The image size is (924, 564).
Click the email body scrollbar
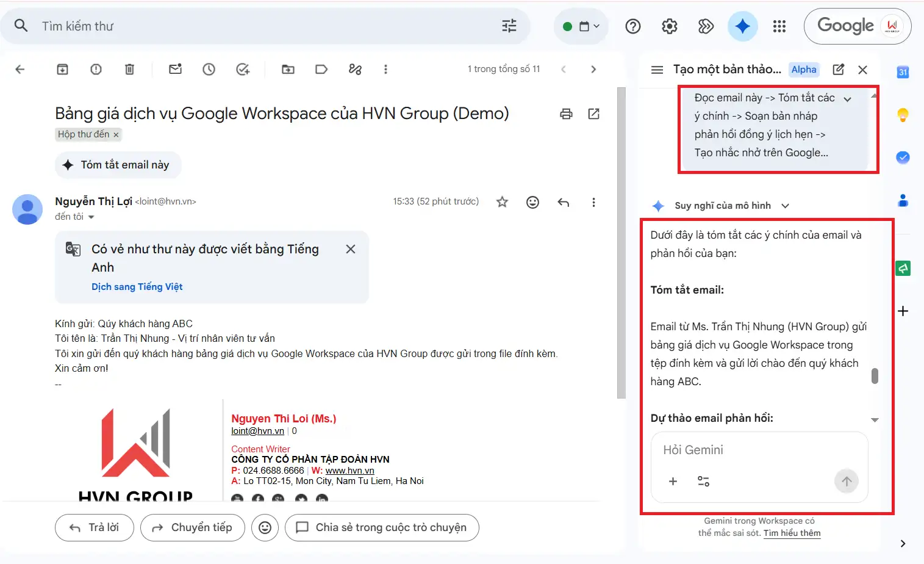click(621, 242)
